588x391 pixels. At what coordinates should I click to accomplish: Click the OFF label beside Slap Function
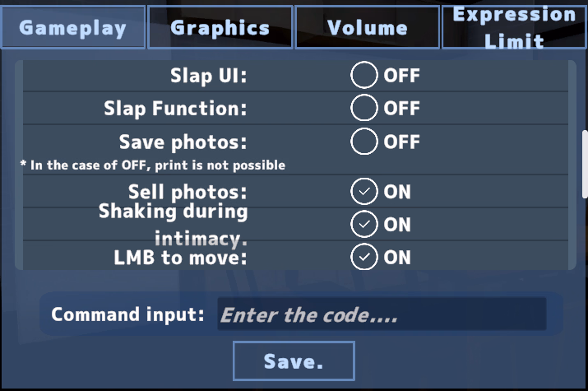click(401, 109)
